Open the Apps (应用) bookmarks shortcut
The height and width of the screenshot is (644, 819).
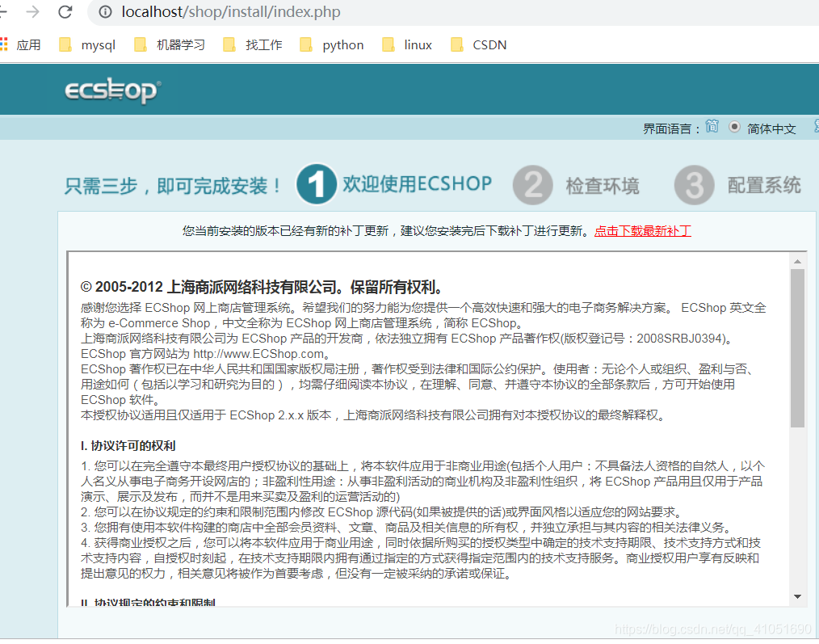(21, 45)
